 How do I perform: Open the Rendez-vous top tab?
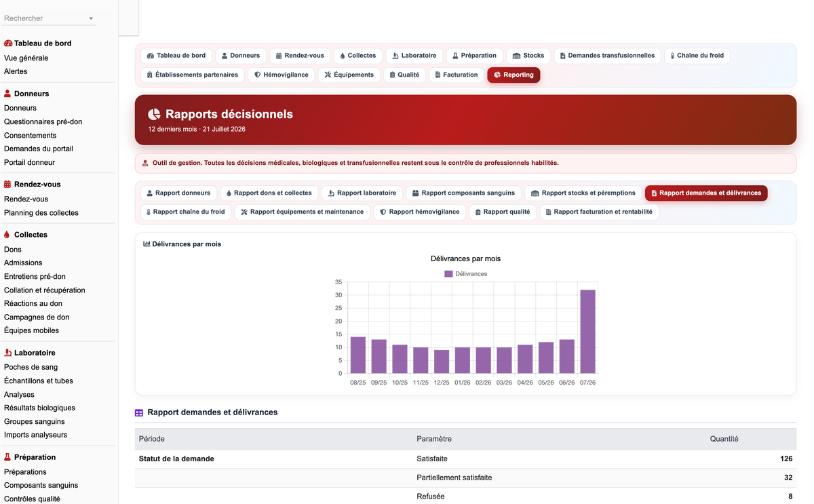pos(300,56)
